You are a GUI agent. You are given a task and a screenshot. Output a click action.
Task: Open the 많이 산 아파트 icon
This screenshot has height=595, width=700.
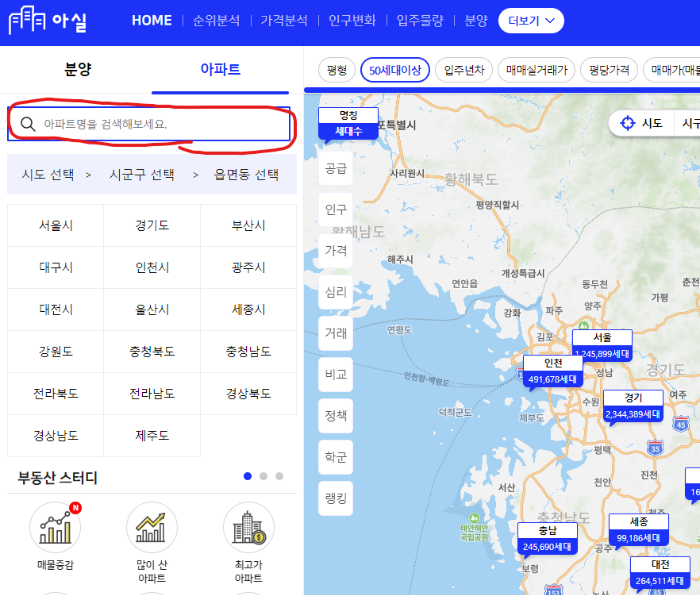152,528
